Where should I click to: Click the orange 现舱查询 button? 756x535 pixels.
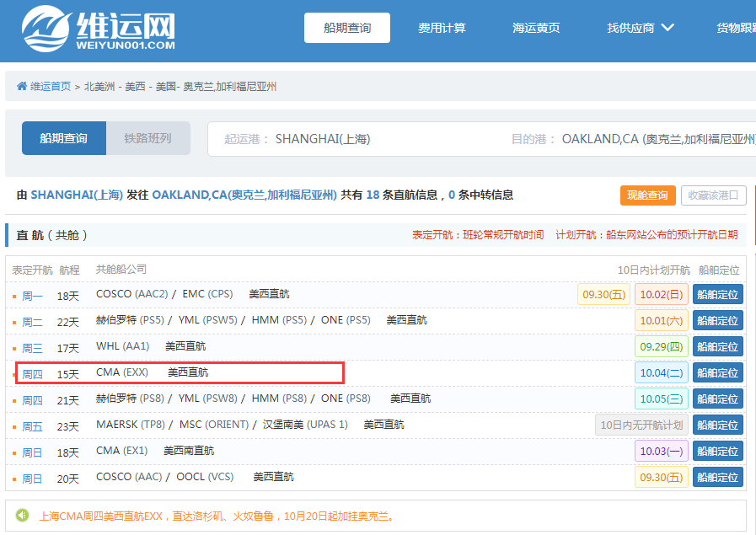pyautogui.click(x=647, y=195)
